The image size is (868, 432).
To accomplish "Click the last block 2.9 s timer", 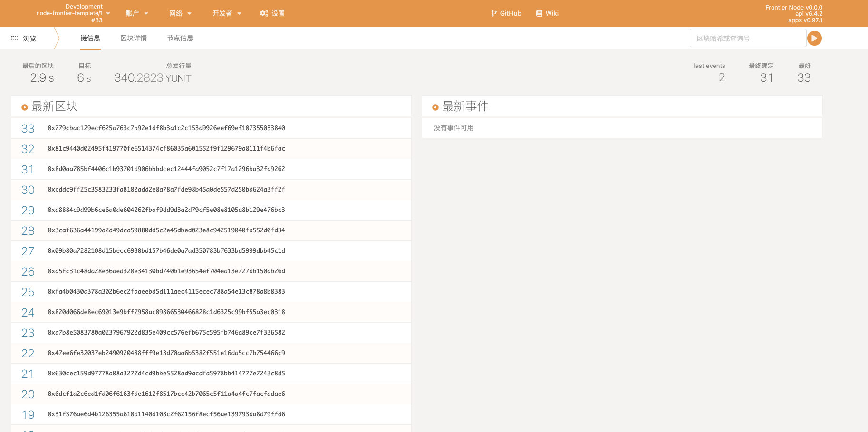I will [x=42, y=78].
